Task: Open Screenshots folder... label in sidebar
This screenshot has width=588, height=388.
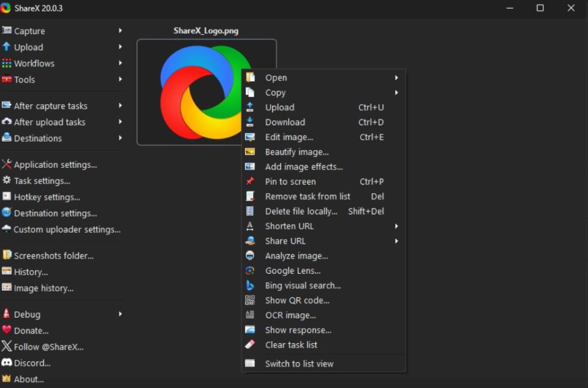Action: click(53, 256)
